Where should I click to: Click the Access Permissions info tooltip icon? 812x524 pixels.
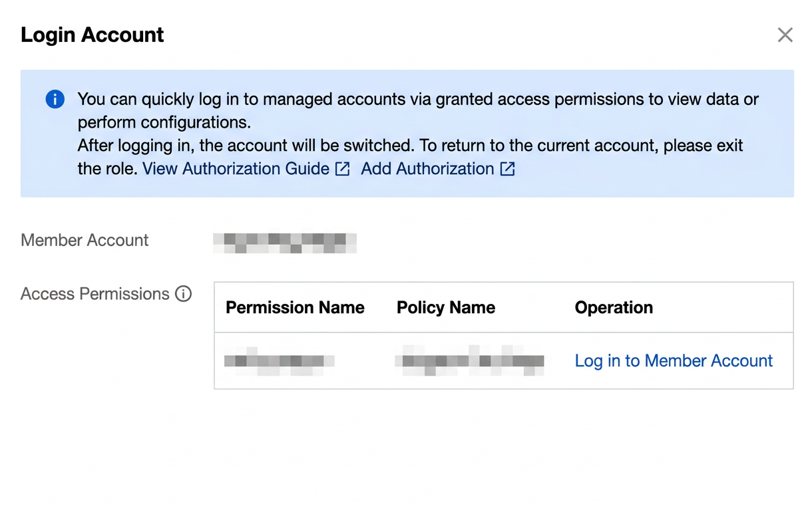(183, 294)
